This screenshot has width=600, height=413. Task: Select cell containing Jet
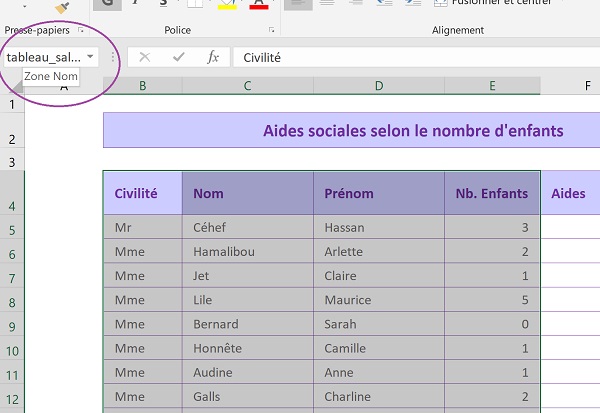[248, 275]
